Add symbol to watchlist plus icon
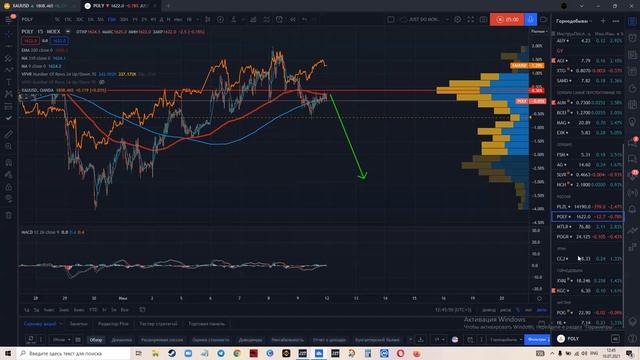The image size is (640, 360). (x=603, y=21)
